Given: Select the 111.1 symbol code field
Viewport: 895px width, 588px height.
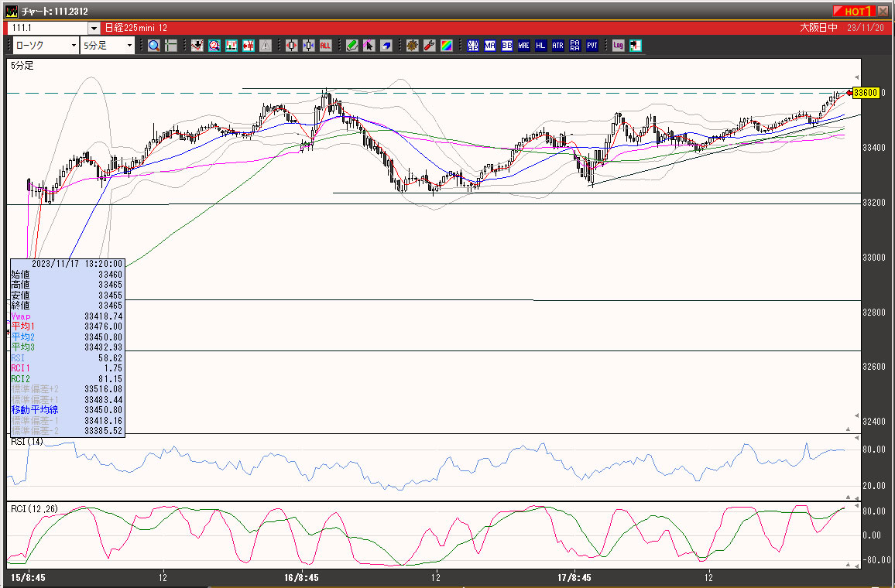Looking at the screenshot, I should point(48,28).
